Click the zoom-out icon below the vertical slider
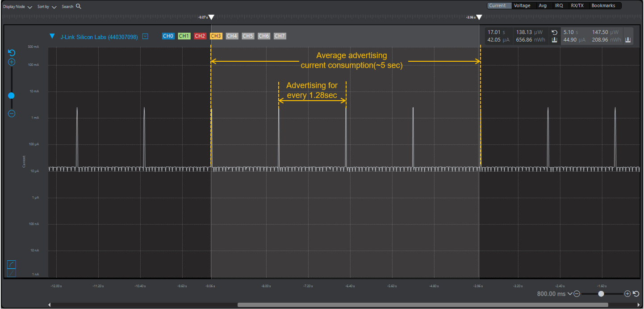 tap(11, 114)
